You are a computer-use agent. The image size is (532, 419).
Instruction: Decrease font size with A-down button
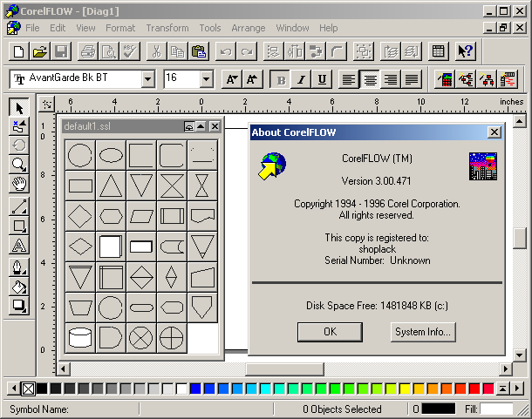(232, 80)
